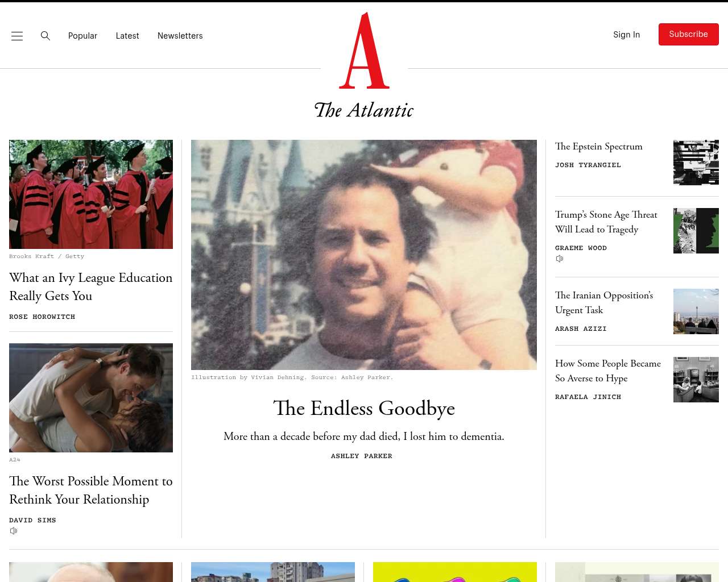Go to the Latest section
Viewport: 728px width, 582px height.
pos(127,36)
